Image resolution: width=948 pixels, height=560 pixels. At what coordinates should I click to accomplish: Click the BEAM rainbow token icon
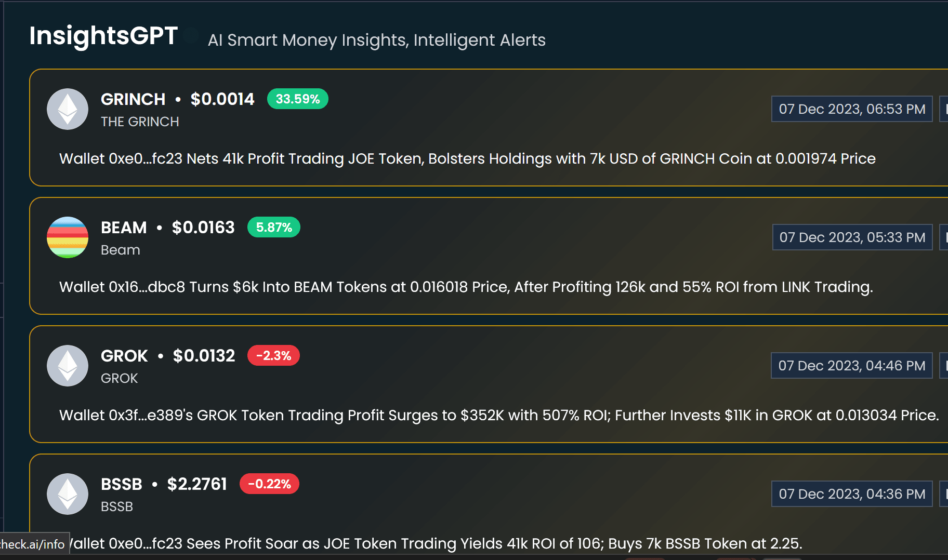tap(68, 237)
